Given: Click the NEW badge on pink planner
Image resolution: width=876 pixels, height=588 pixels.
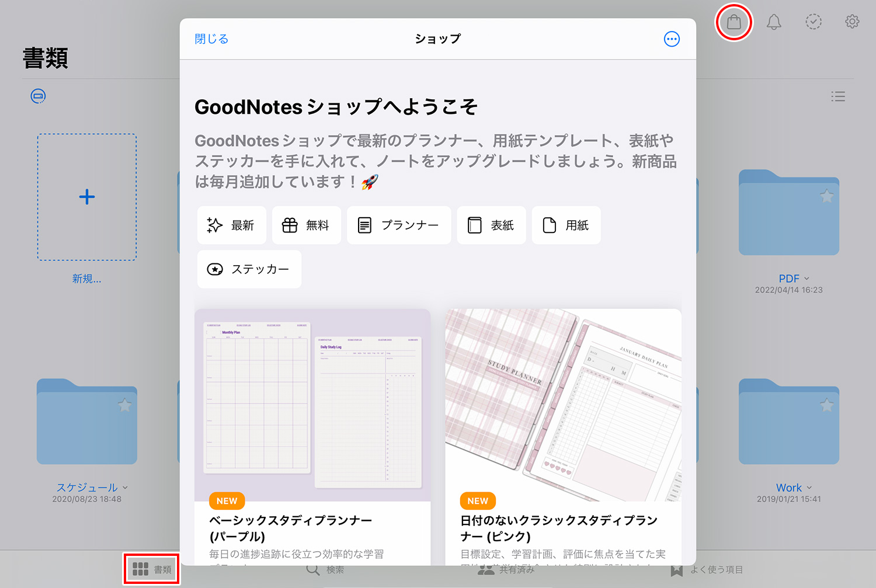Looking at the screenshot, I should pos(478,501).
